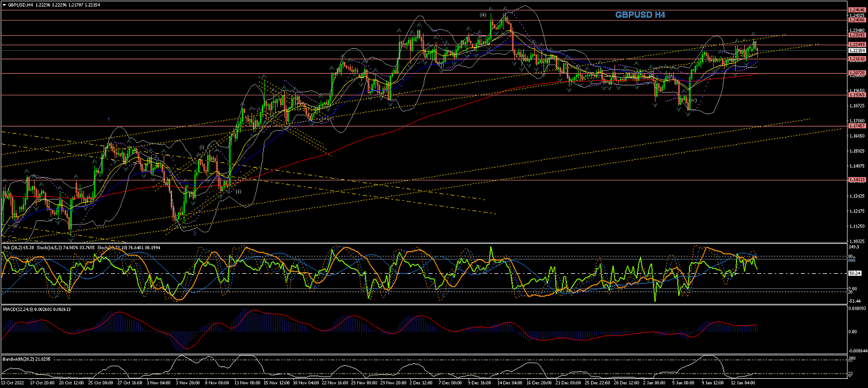
Task: Click the current price 1.22154 label
Action: coord(856,50)
